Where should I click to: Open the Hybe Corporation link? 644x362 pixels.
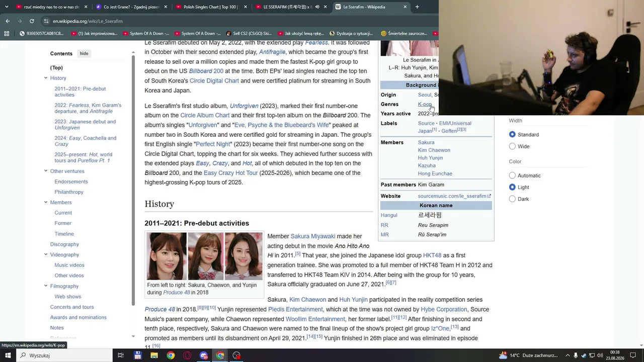pos(444,309)
